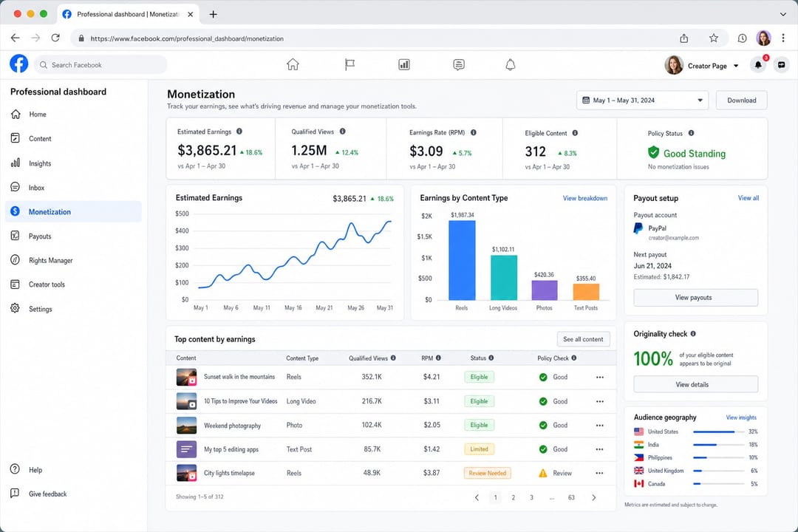Go back to the previous page
This screenshot has height=532, width=798.
pos(16,38)
